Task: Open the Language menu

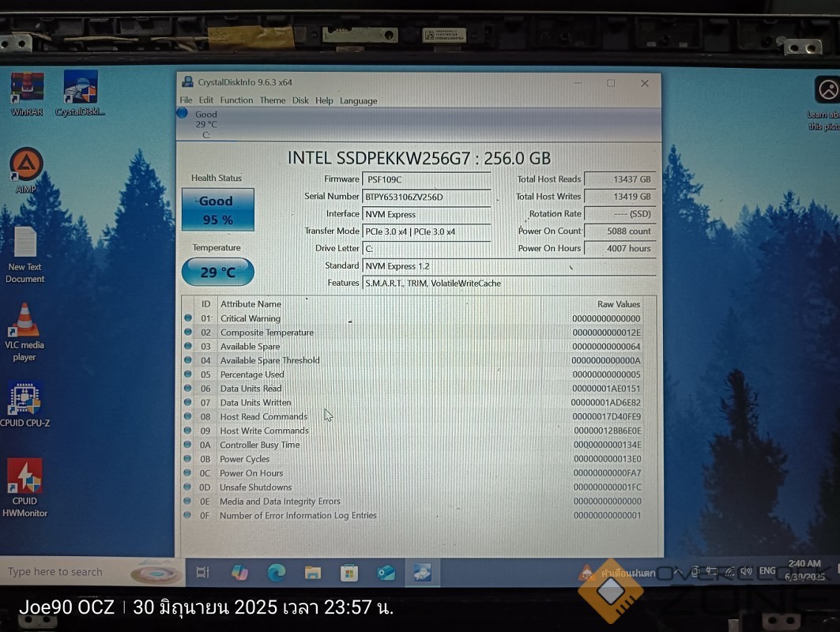Action: (x=359, y=100)
